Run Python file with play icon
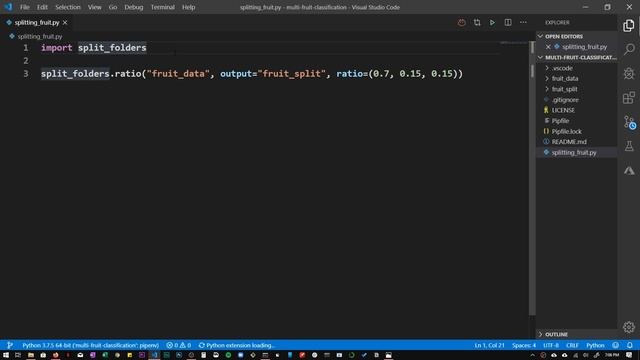 492,22
